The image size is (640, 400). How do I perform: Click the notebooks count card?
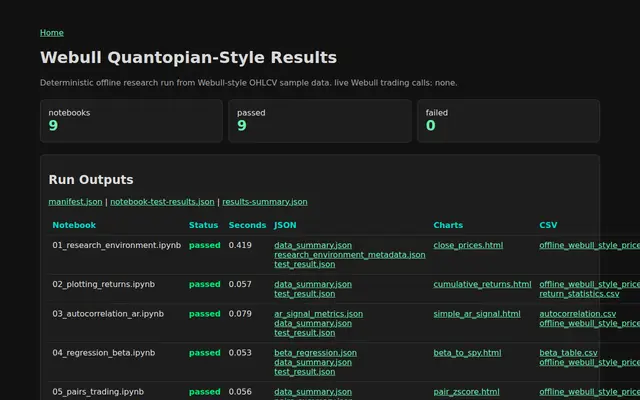coord(131,121)
